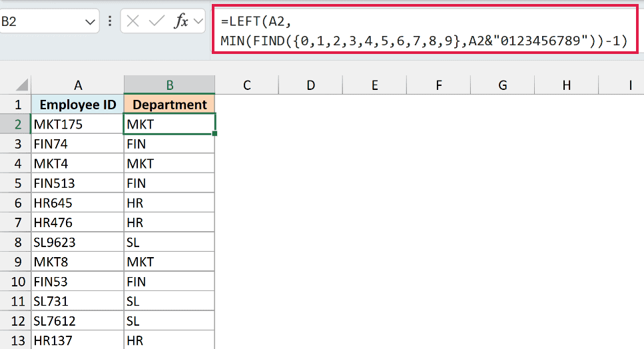Select column A header
644x349 pixels.
tap(78, 85)
